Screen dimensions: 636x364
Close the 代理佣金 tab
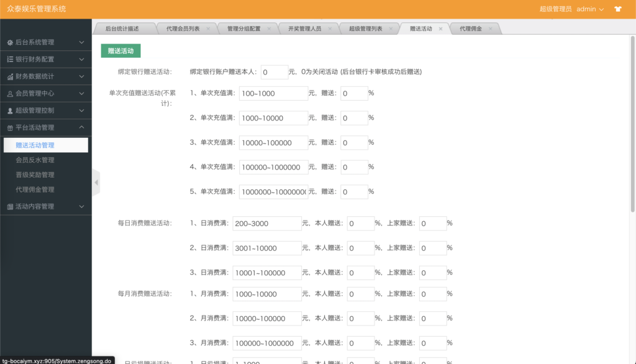pos(491,29)
